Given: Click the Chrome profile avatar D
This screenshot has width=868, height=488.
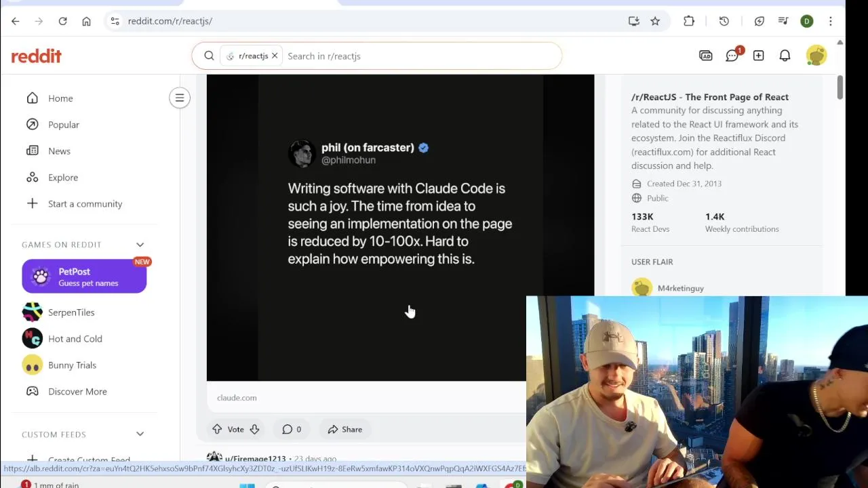Looking at the screenshot, I should click(x=807, y=21).
